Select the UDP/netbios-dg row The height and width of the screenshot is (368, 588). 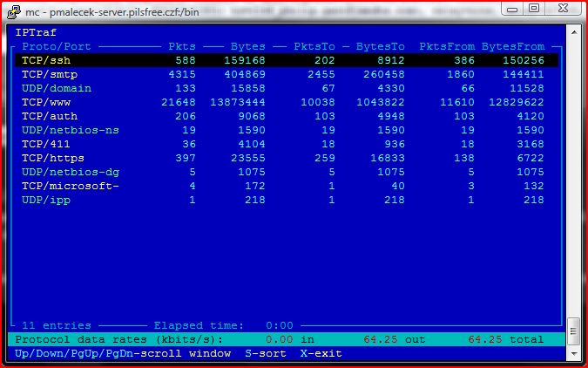point(287,172)
